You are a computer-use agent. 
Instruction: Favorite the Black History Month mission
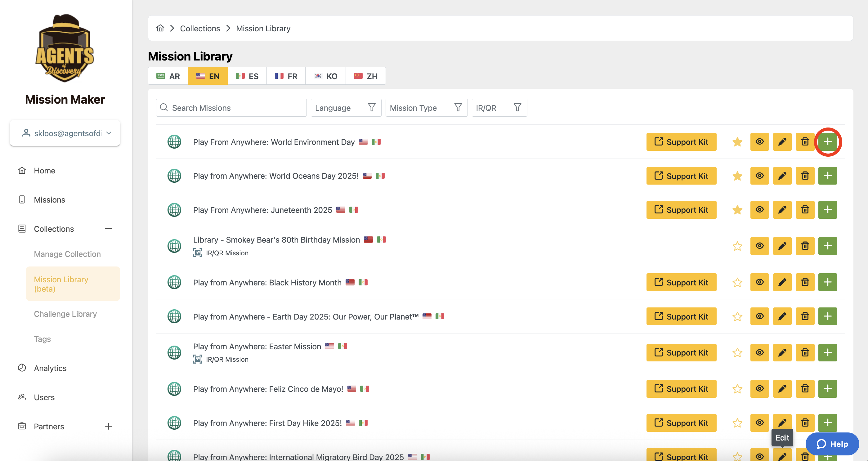pos(737,282)
